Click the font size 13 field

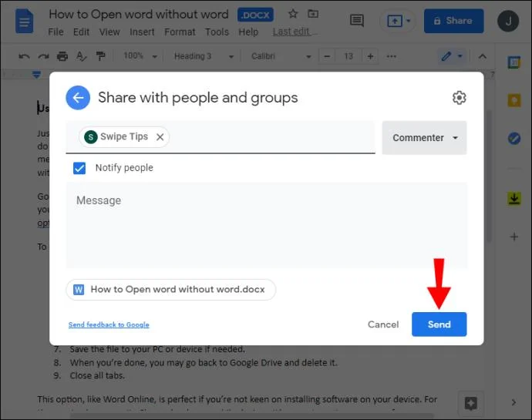click(x=348, y=56)
